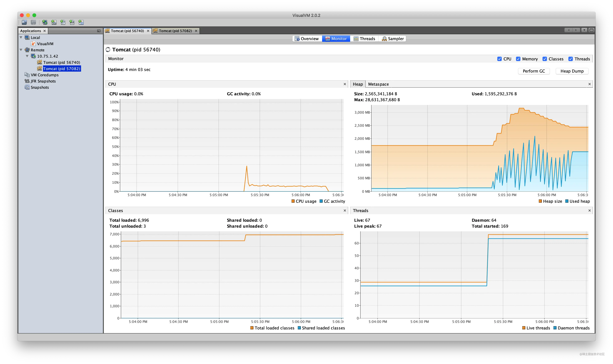613x364 pixels.
Task: Click the Daemon threads legend swatch
Action: (555, 328)
